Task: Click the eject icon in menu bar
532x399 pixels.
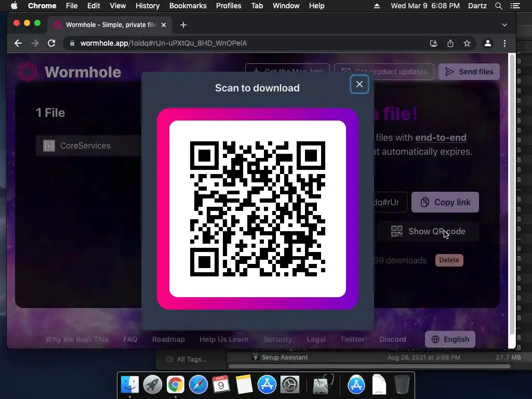Action: 377,6
